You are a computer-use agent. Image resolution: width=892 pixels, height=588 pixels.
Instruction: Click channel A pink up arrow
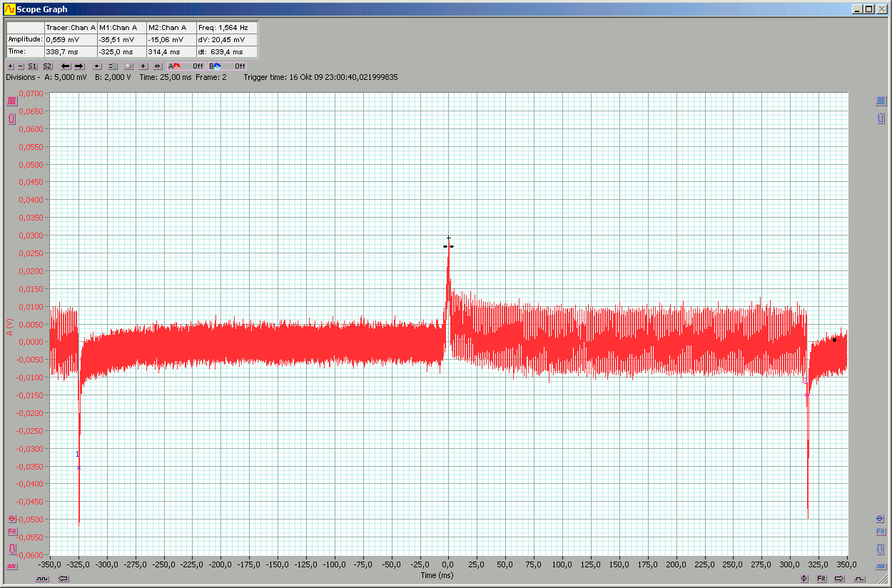(11, 118)
